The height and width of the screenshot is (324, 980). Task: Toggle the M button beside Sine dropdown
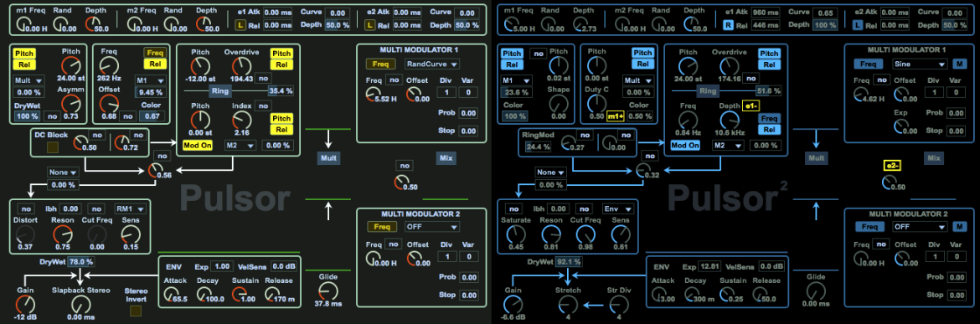(x=958, y=64)
